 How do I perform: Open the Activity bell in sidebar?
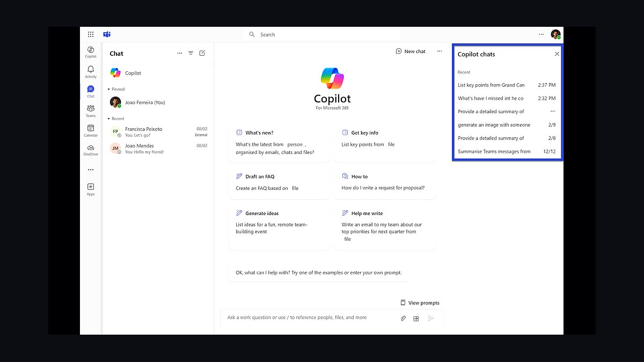[91, 71]
